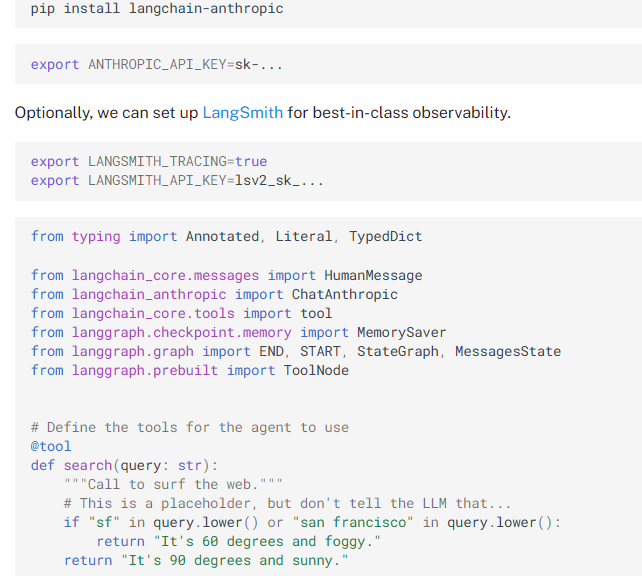Click the 'Define the tools' comment line
Screen dimensions: 642x576
click(189, 427)
